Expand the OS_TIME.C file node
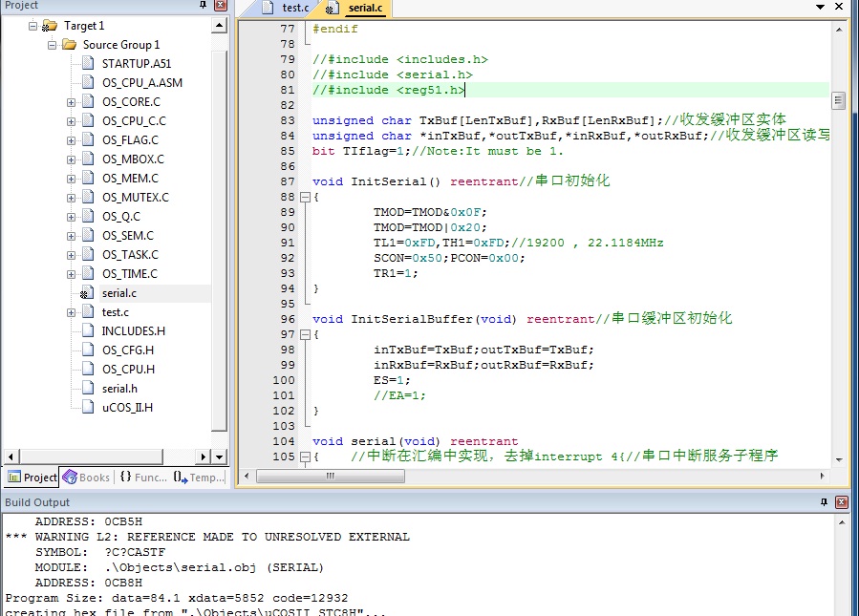 (x=72, y=274)
